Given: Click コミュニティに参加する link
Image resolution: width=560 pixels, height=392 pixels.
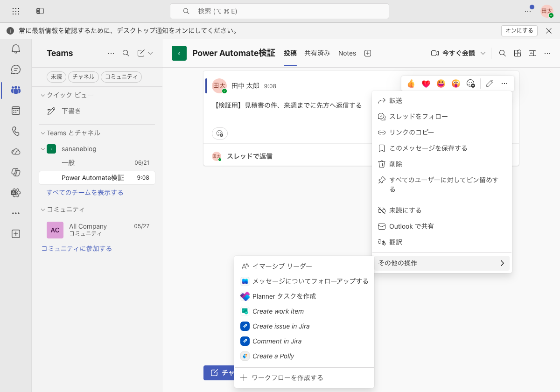Looking at the screenshot, I should tap(77, 249).
